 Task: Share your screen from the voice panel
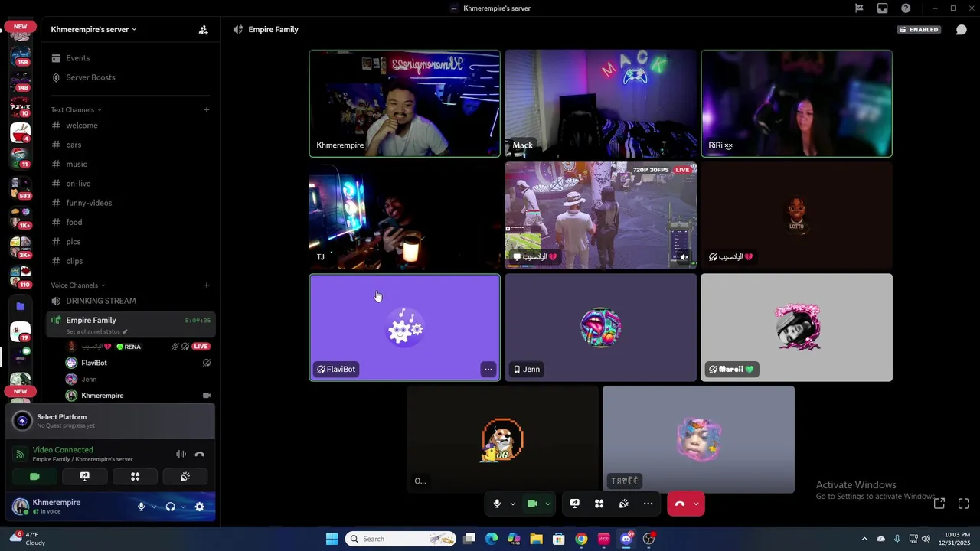click(x=85, y=477)
